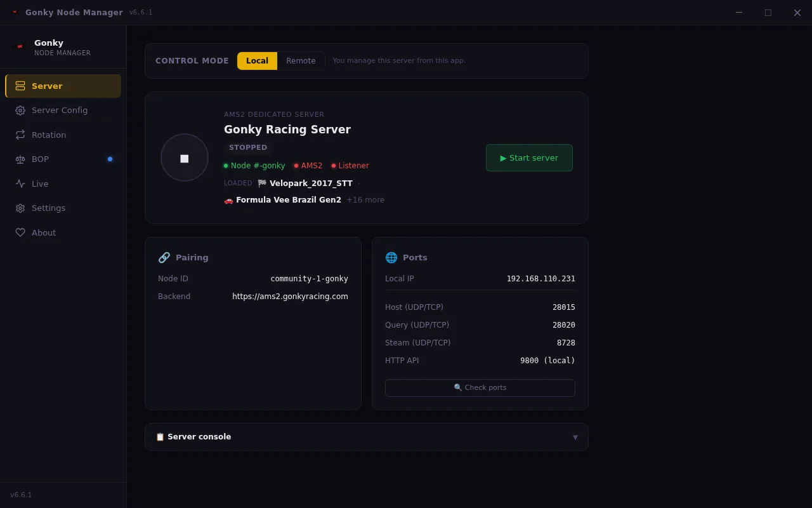
Task: Click the Gonky logo in sidebar header
Action: pyautogui.click(x=20, y=46)
